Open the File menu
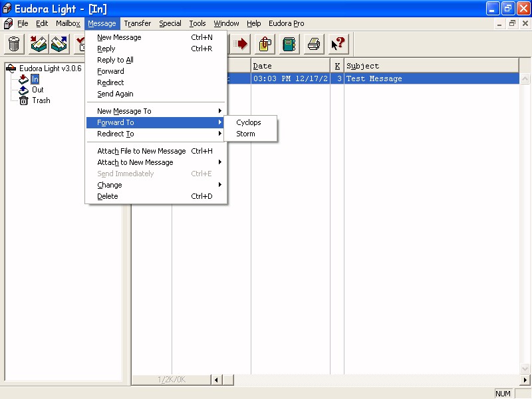Viewport: 532px width, 399px height. pos(23,23)
